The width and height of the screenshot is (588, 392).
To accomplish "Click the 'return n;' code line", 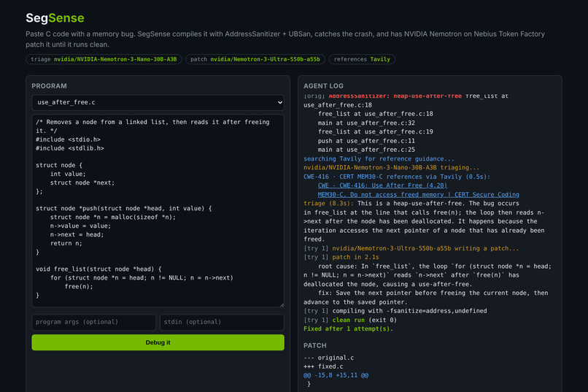I will point(66,244).
